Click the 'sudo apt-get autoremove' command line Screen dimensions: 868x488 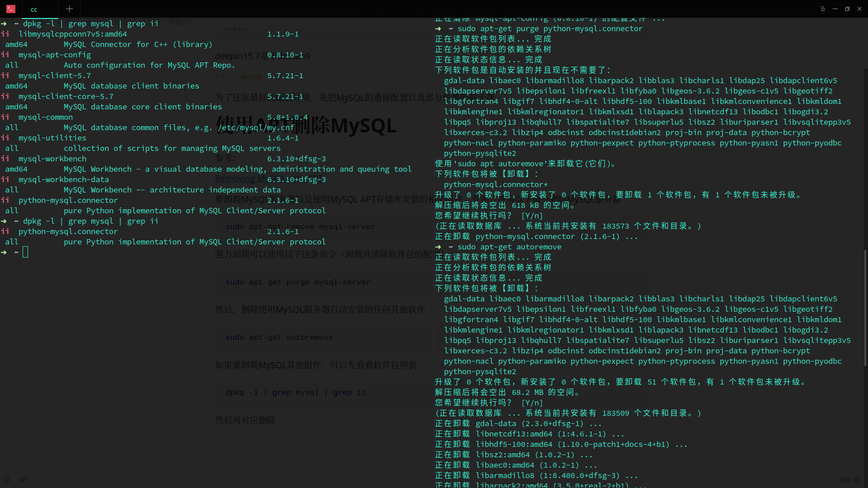[509, 247]
